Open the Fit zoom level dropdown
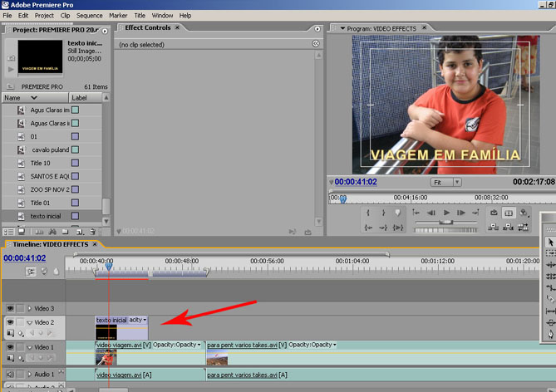The image size is (556, 392). (x=445, y=182)
